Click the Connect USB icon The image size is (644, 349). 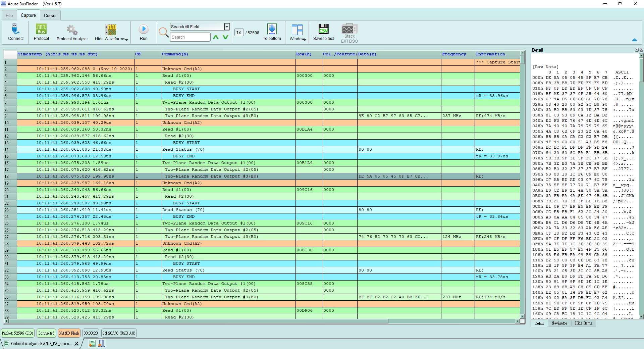15,32
